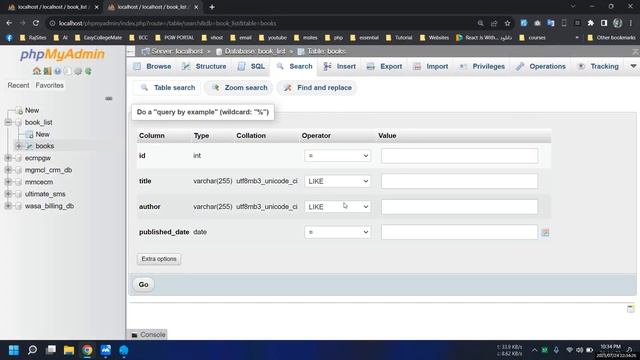Expand the books table node
The height and width of the screenshot is (360, 640).
tap(18, 146)
